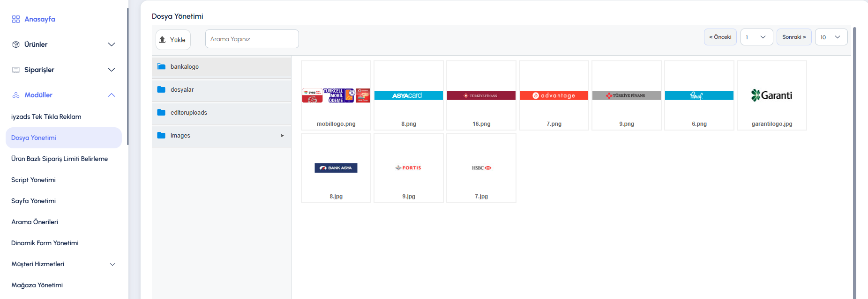868x299 pixels.
Task: Click the Sonraki page button
Action: [x=794, y=37]
